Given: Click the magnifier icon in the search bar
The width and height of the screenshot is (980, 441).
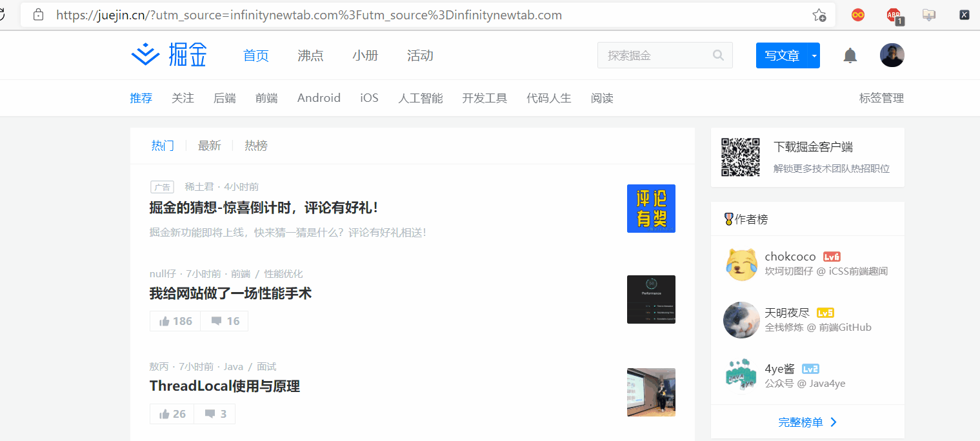Looking at the screenshot, I should click(x=718, y=55).
